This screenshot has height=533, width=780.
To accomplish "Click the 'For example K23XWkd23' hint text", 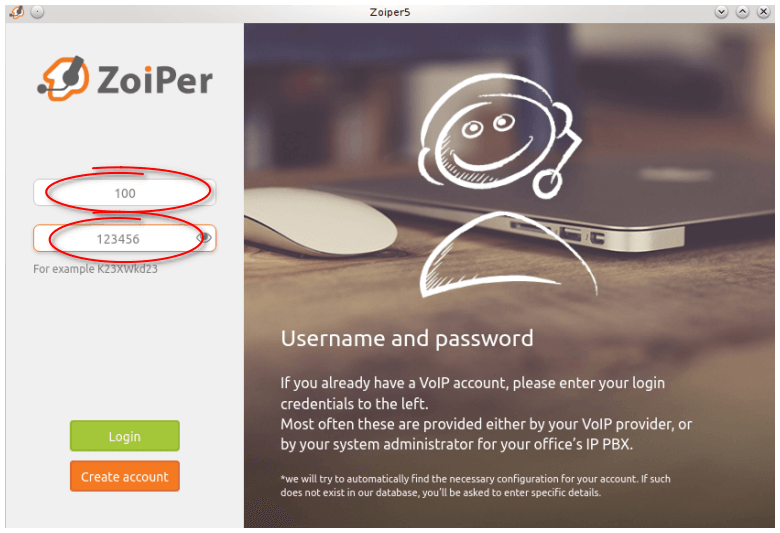I will (x=96, y=269).
